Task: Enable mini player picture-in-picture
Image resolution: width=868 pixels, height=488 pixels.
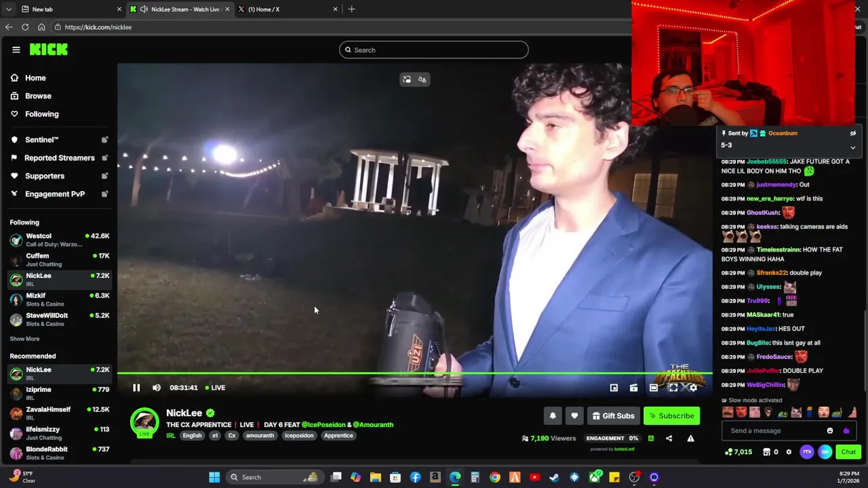Action: (x=614, y=388)
